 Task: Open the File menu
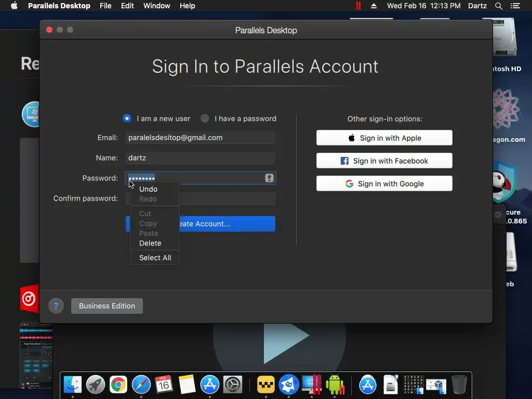[105, 6]
